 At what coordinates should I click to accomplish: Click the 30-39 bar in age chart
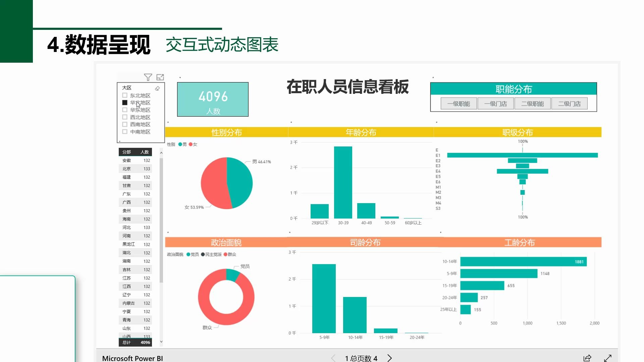point(343,183)
